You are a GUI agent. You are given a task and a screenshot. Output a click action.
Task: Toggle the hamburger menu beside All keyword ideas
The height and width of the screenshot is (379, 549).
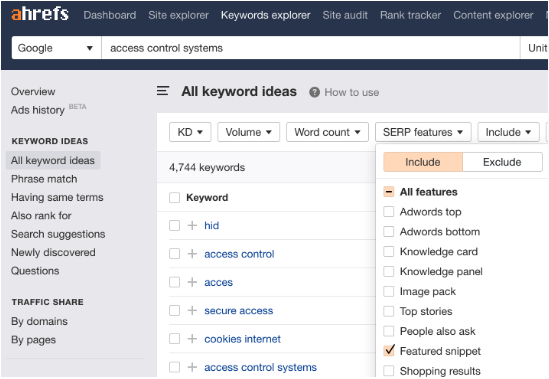163,91
